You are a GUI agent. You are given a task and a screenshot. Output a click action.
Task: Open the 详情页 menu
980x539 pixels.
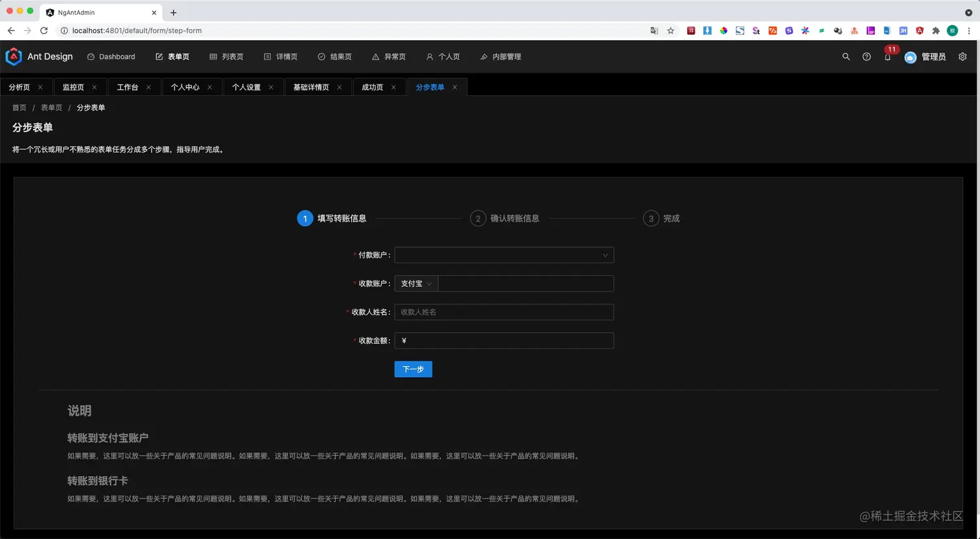pos(281,57)
